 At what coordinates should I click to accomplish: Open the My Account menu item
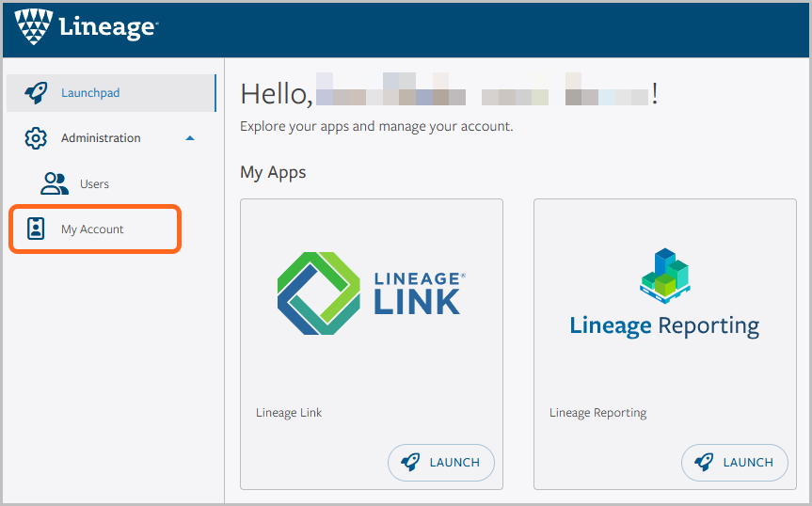tap(95, 229)
